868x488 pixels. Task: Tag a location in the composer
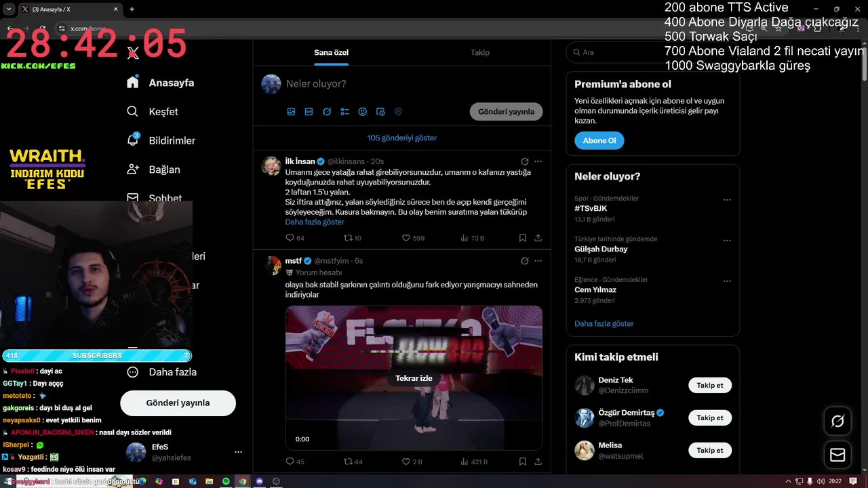pos(398,112)
